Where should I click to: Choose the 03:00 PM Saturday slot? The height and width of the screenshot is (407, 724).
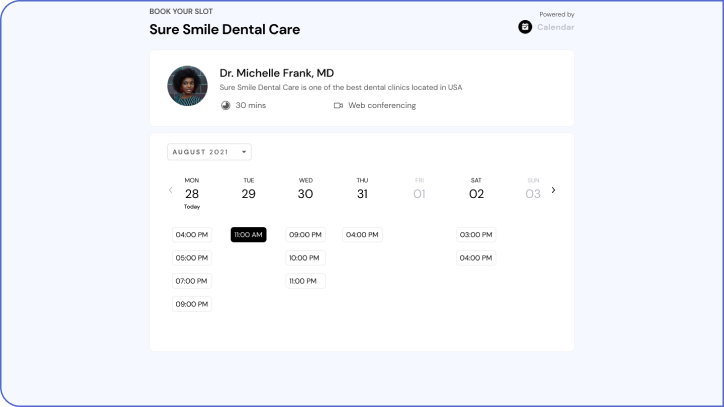[x=476, y=235]
